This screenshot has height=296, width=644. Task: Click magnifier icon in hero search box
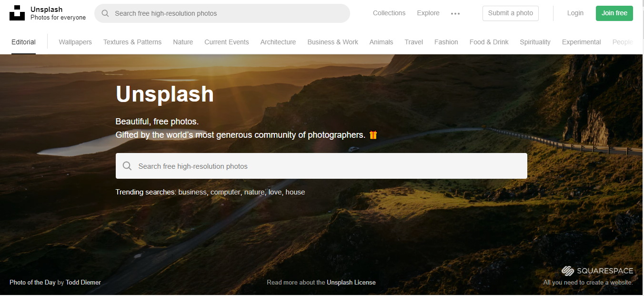coord(127,166)
